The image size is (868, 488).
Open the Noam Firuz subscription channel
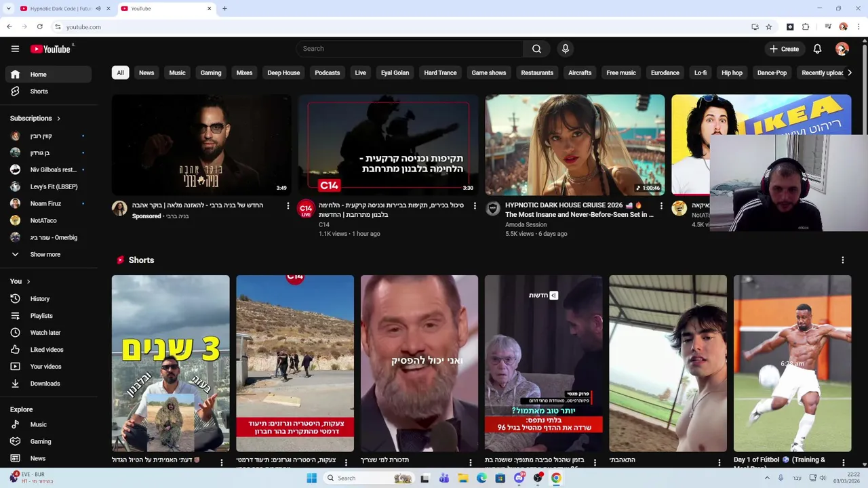(x=47, y=204)
